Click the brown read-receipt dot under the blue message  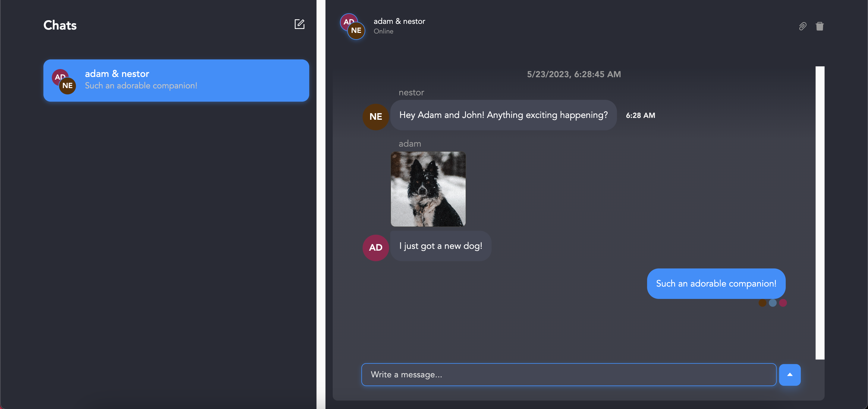point(762,303)
